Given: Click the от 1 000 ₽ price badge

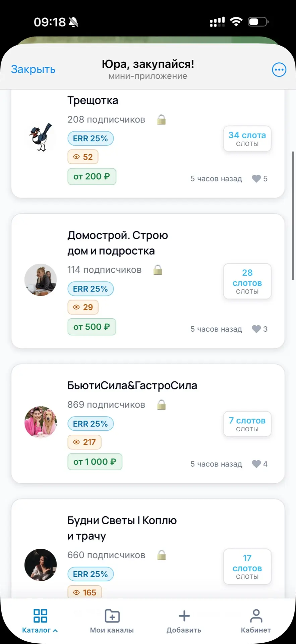Looking at the screenshot, I should 95,462.
